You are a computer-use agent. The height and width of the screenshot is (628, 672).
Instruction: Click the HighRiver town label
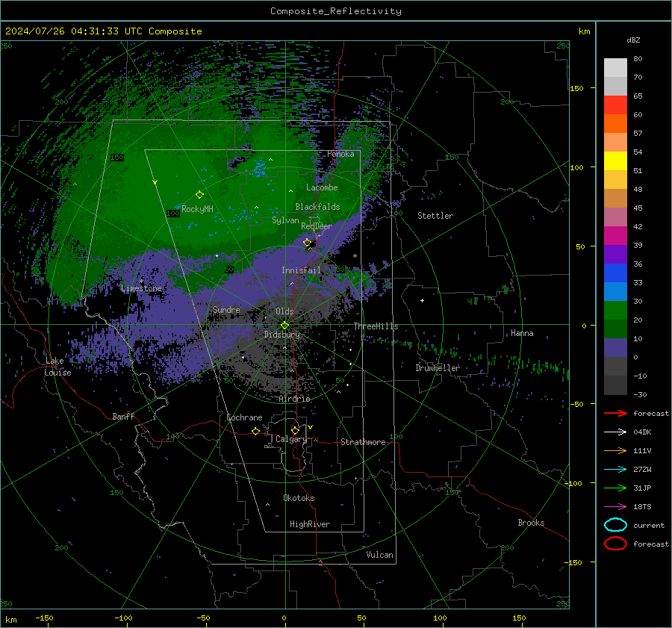click(310, 524)
